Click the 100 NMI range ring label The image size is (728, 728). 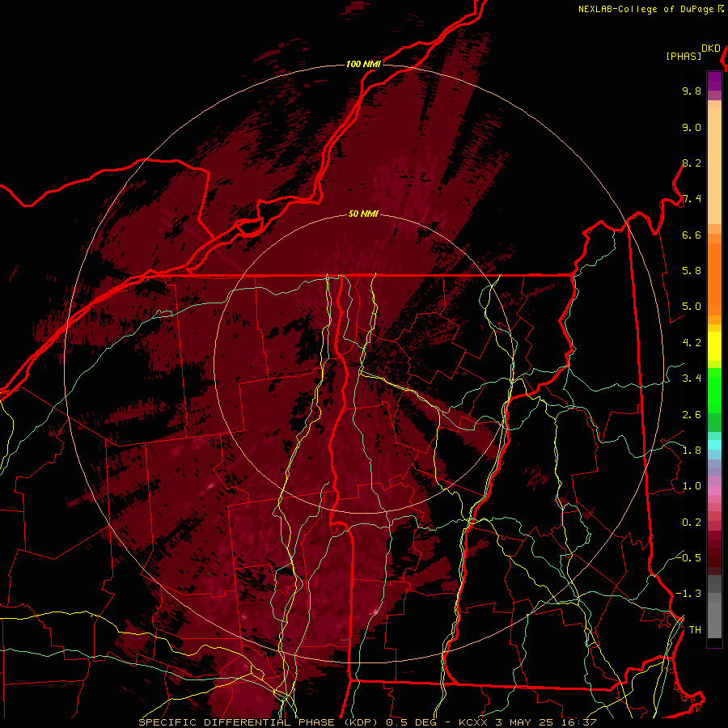click(x=363, y=64)
